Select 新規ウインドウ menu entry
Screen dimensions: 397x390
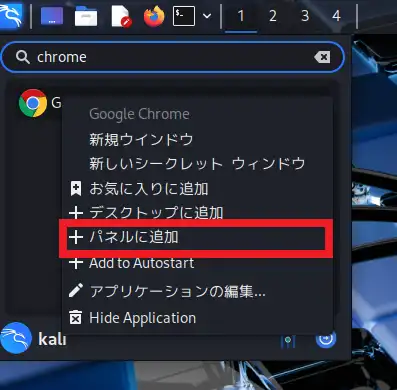[197, 139]
